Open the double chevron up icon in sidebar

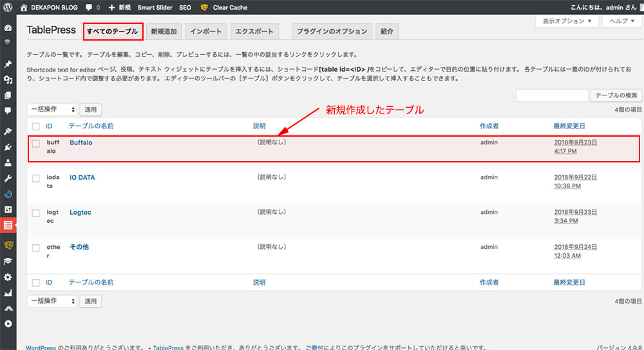(8, 309)
